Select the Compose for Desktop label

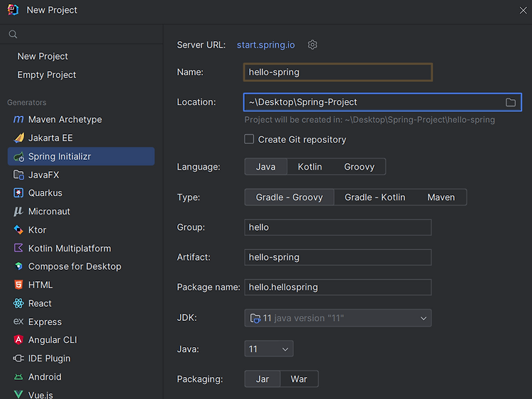point(74,266)
